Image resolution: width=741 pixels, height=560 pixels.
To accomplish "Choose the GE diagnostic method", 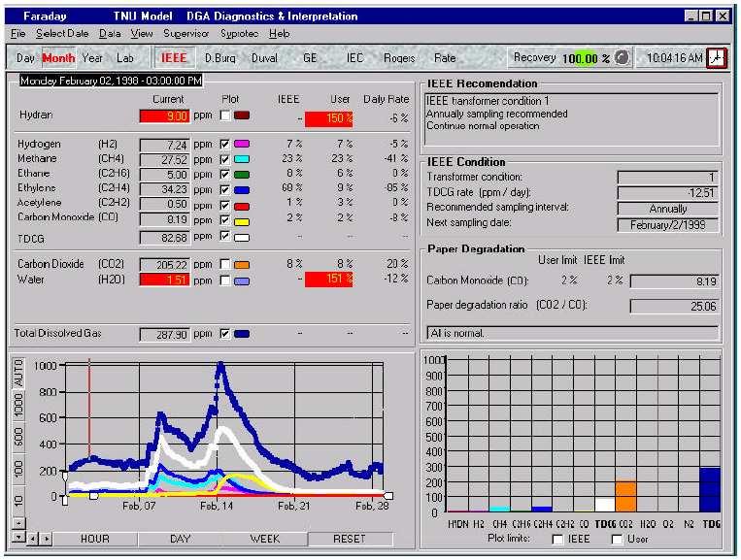I will (310, 58).
